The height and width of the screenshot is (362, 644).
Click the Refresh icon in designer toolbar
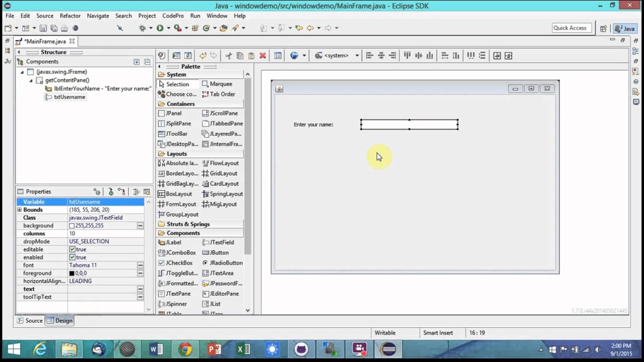tap(188, 56)
